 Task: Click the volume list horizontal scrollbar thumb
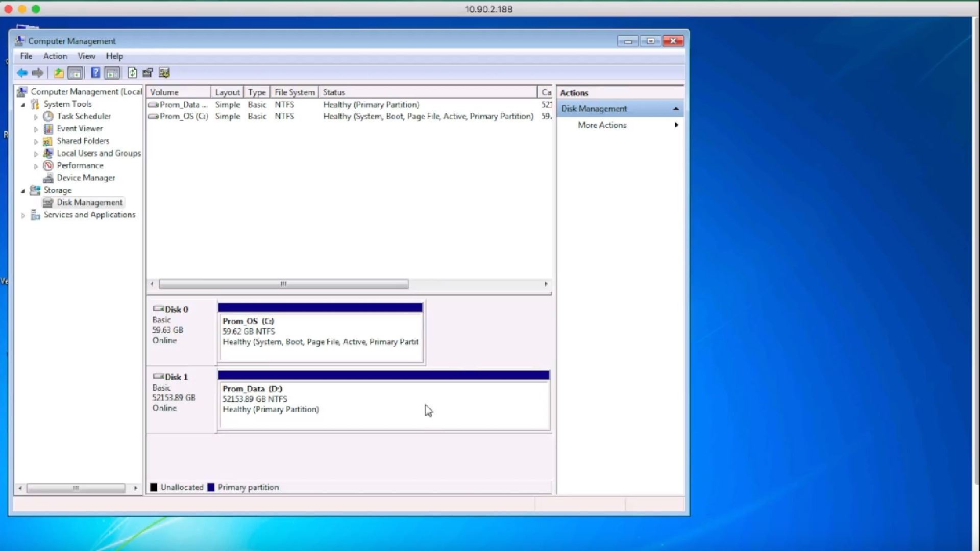point(283,284)
